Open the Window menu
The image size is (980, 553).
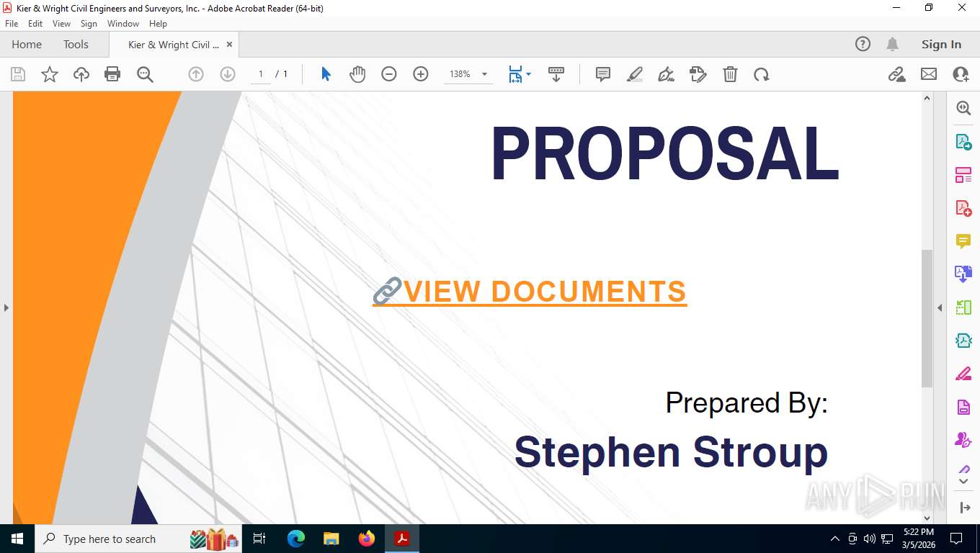(x=123, y=24)
